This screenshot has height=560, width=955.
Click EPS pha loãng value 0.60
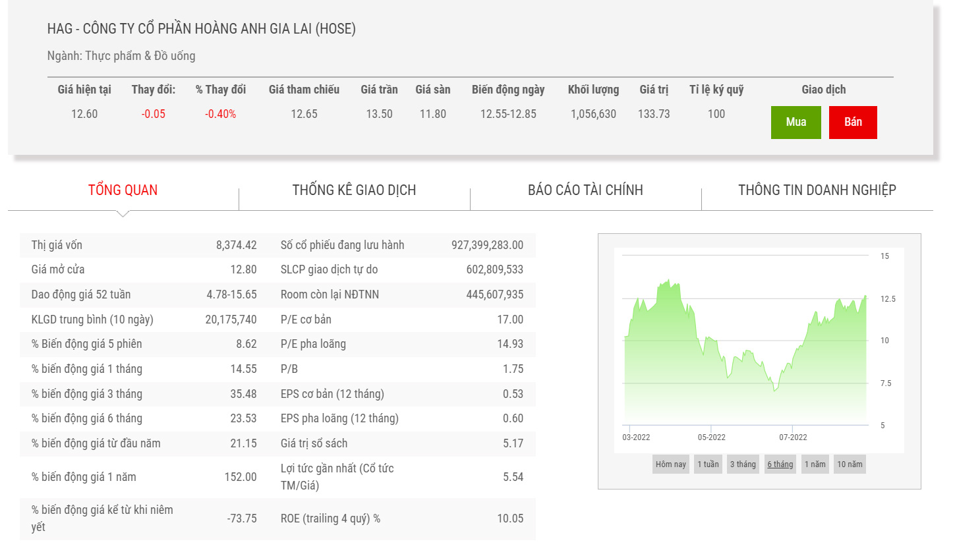point(513,418)
